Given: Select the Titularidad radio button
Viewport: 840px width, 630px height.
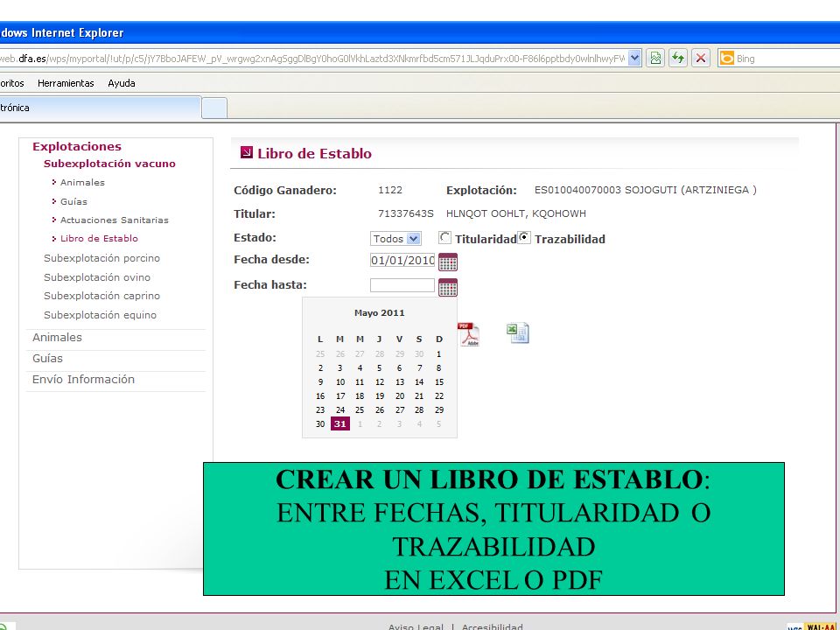Looking at the screenshot, I should [x=444, y=237].
